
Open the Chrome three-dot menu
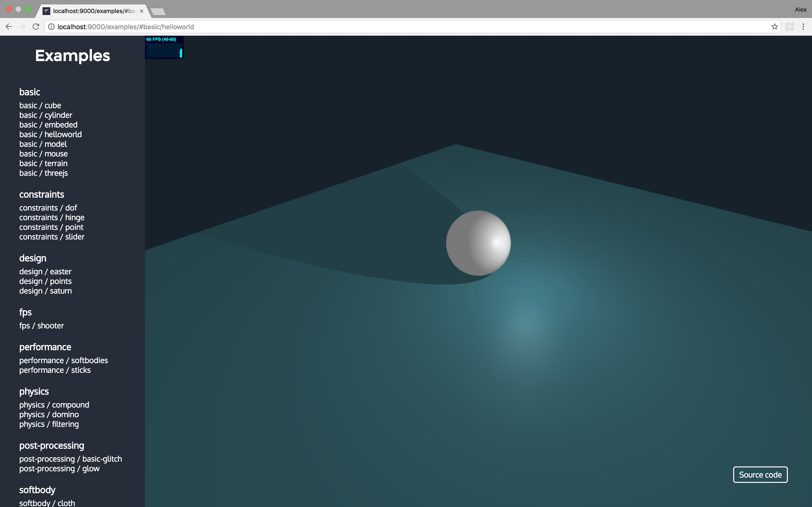pos(803,27)
